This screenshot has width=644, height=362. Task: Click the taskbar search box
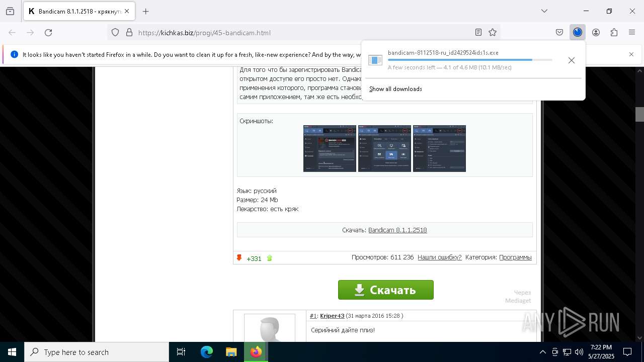97,352
